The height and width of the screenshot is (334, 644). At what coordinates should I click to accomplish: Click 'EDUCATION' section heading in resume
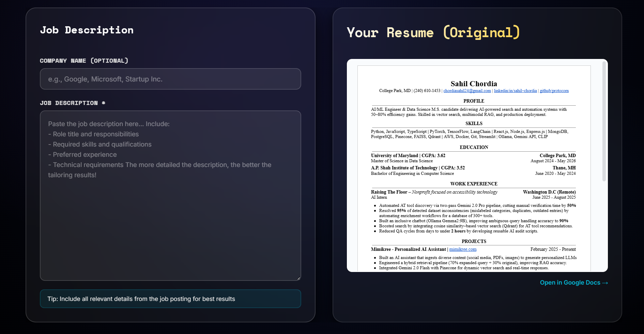coord(474,147)
